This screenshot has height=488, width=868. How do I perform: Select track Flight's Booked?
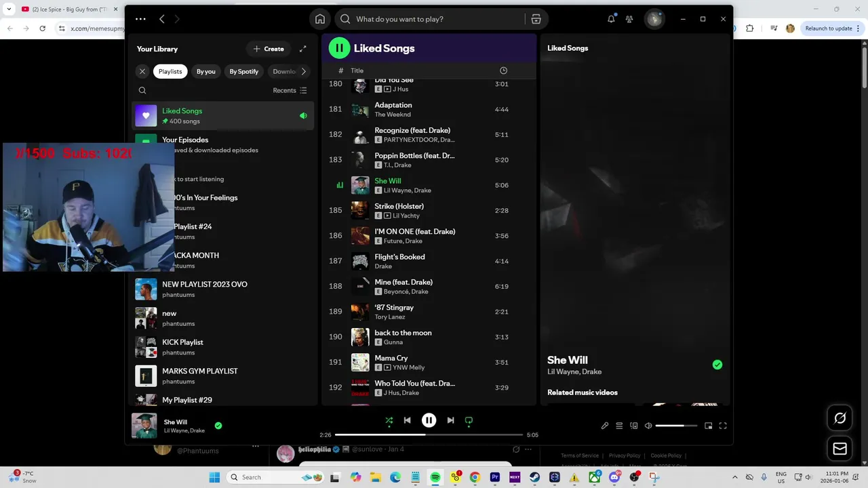(427, 261)
